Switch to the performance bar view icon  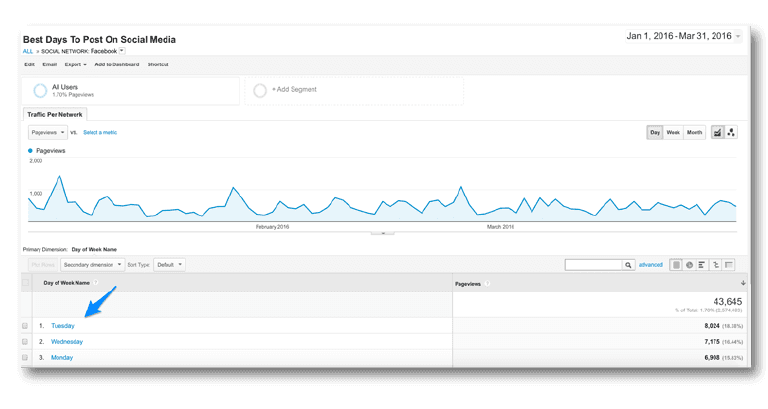tap(702, 265)
